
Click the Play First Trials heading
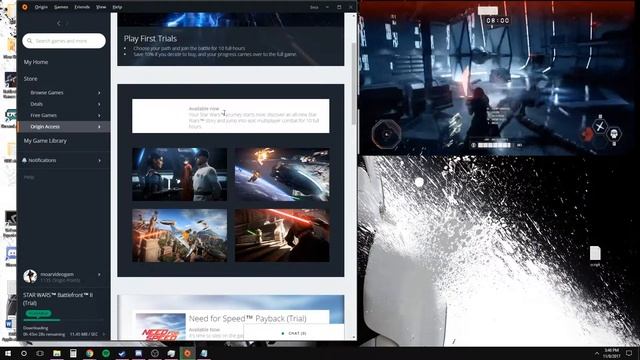click(x=150, y=39)
